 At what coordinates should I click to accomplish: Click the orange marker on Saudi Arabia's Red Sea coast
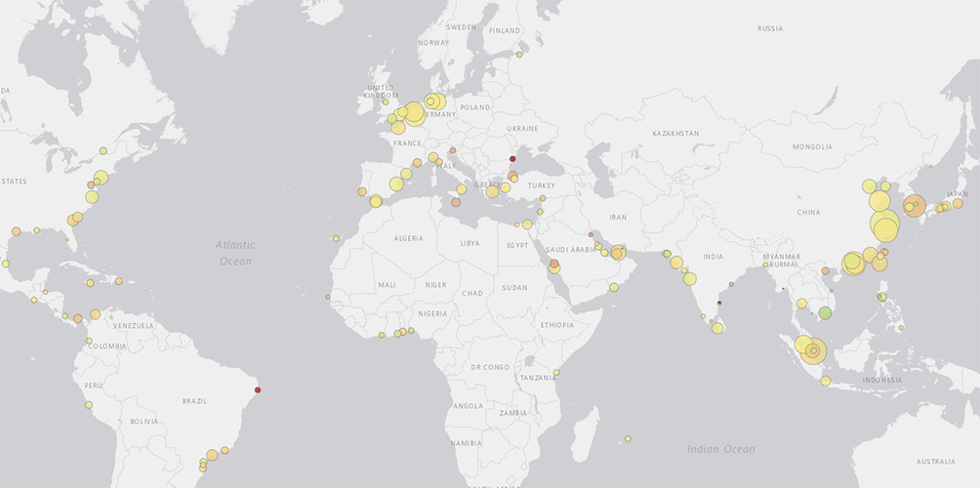pyautogui.click(x=553, y=264)
